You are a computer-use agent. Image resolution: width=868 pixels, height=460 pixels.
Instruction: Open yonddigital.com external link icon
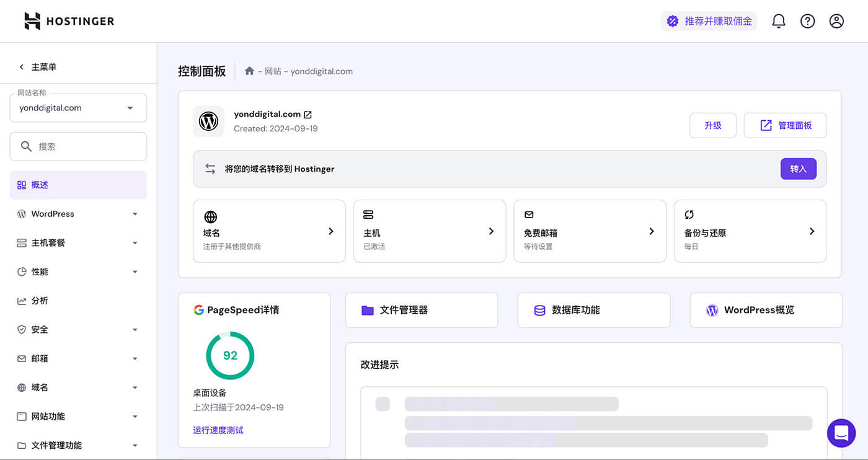308,115
